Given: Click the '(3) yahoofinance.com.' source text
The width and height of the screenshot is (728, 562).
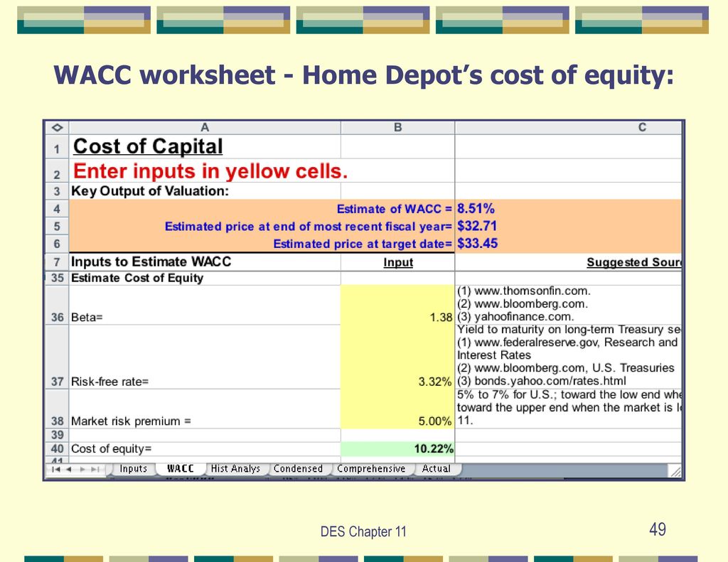Looking at the screenshot, I should point(515,317).
